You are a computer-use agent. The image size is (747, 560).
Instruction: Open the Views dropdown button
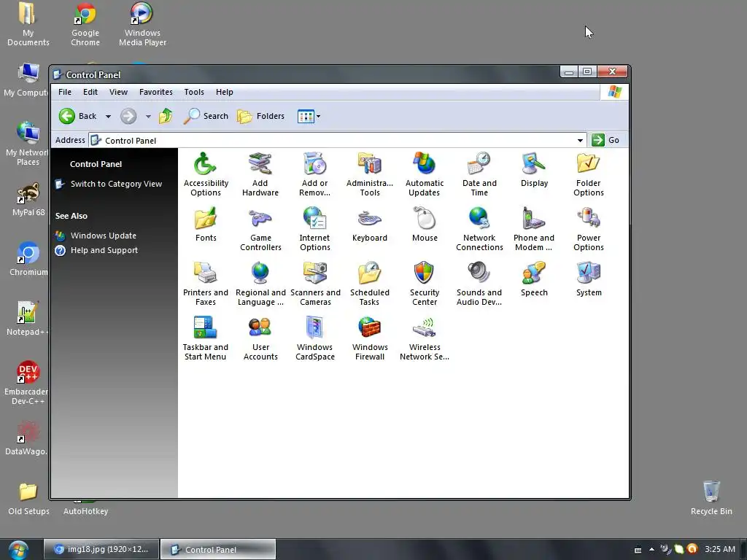click(x=309, y=116)
